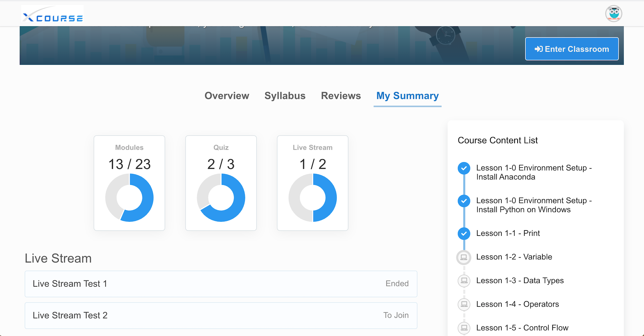
Task: Click the Live Stream 1 / 2 count
Action: point(313,164)
